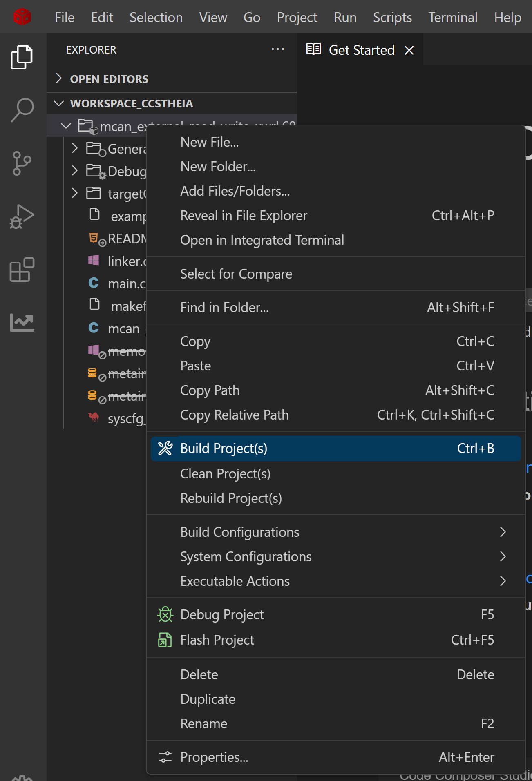532x781 pixels.
Task: Open the graph chart view icon
Action: coord(22,322)
